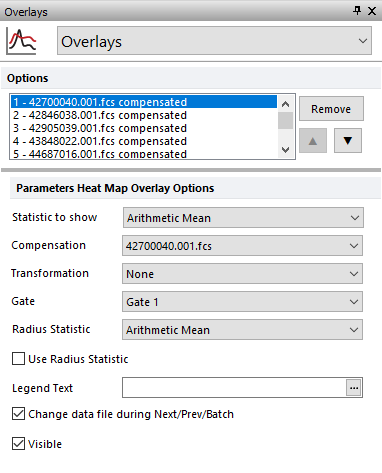Toggle the Visible checkbox
Viewport: 382px width, 473px height.
[18, 444]
